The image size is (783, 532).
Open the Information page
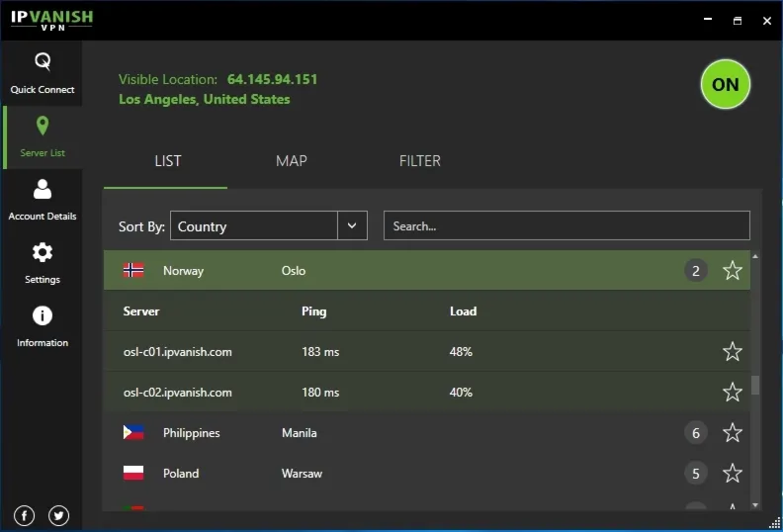coord(42,326)
